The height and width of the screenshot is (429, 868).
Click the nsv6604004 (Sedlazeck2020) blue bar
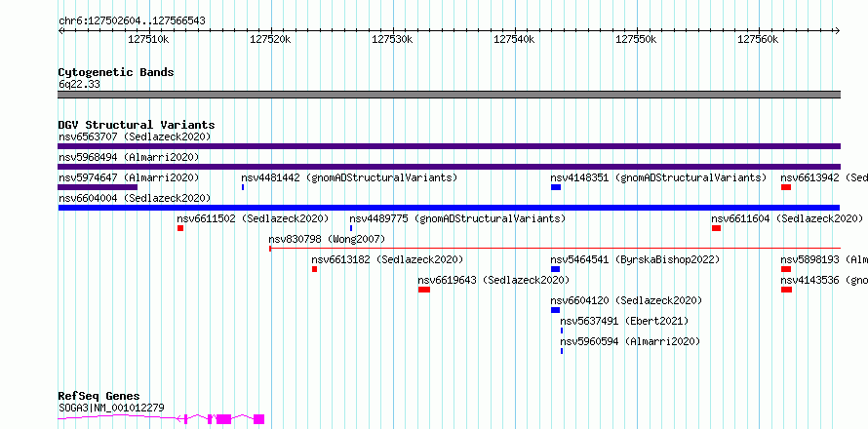click(x=449, y=208)
